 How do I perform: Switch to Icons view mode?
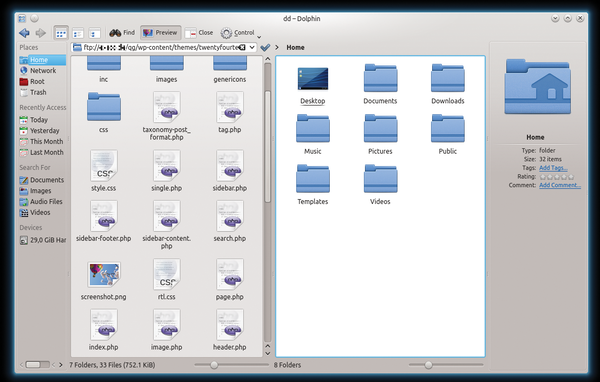tap(61, 33)
